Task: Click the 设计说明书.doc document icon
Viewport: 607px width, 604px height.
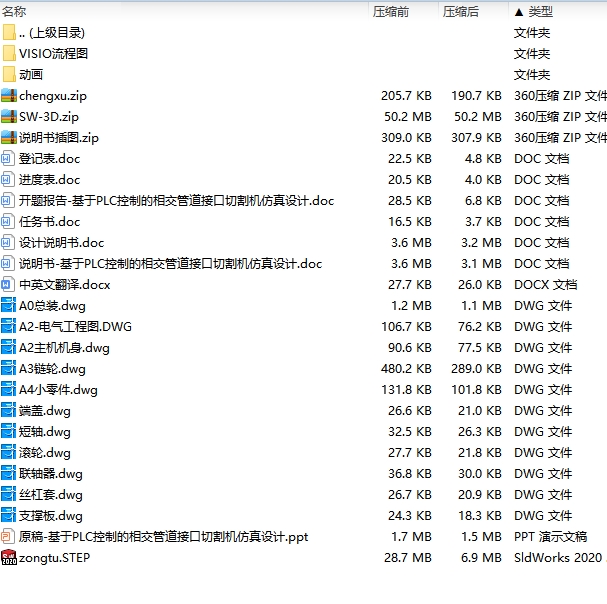Action: (x=8, y=242)
